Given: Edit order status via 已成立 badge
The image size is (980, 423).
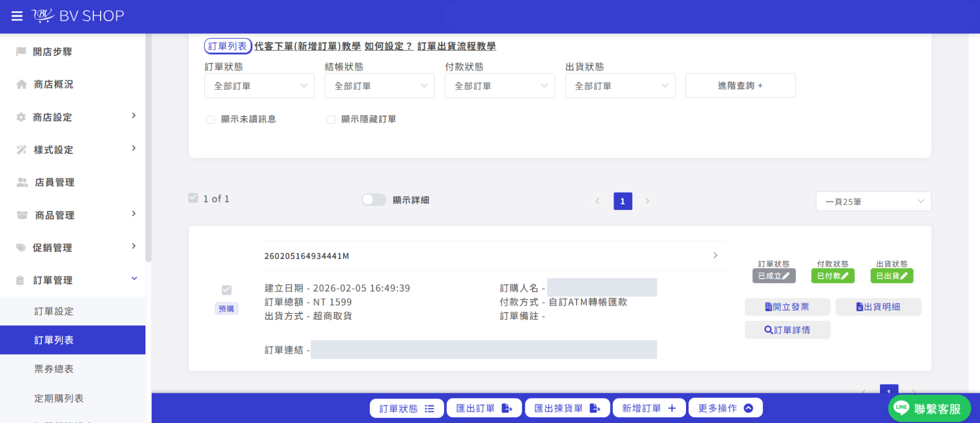Looking at the screenshot, I should tap(774, 276).
